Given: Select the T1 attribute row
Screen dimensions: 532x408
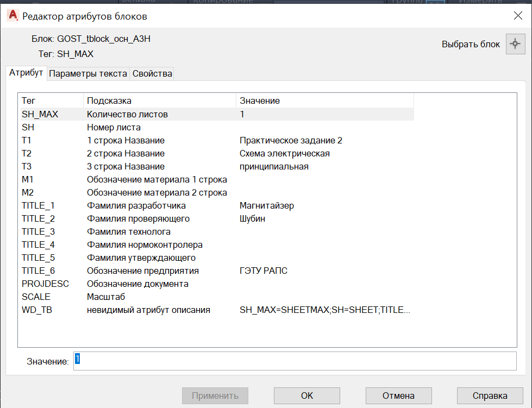Looking at the screenshot, I should point(217,140).
